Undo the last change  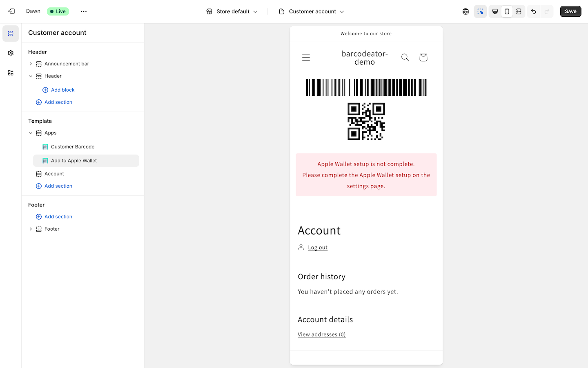click(x=533, y=11)
